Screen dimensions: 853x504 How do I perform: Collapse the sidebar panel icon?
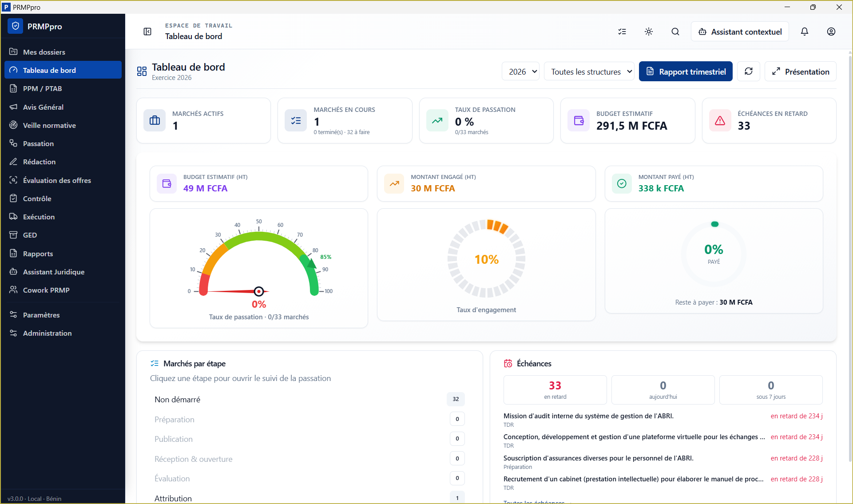(x=147, y=32)
